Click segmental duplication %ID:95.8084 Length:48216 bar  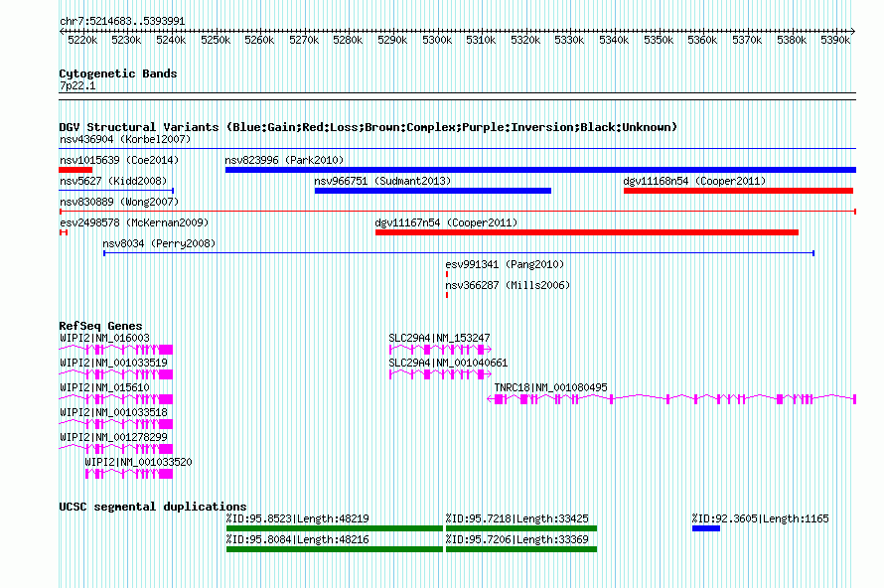tap(335, 549)
